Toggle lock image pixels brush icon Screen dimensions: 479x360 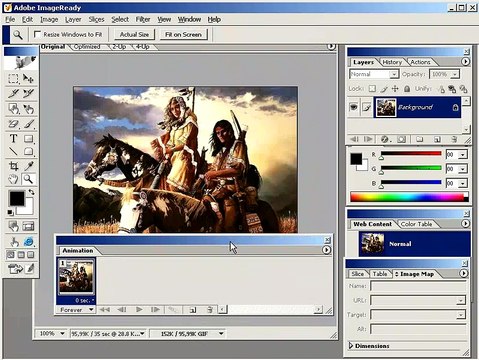pos(384,89)
